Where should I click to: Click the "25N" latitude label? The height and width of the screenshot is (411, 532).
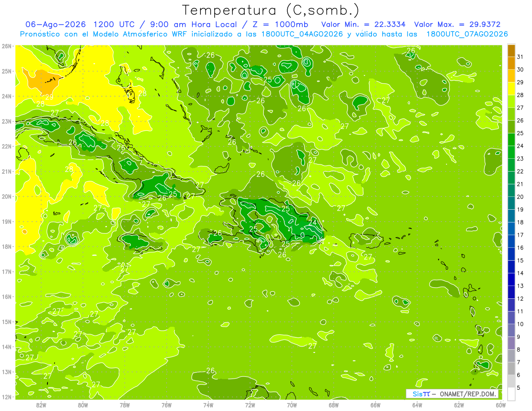click(x=7, y=71)
